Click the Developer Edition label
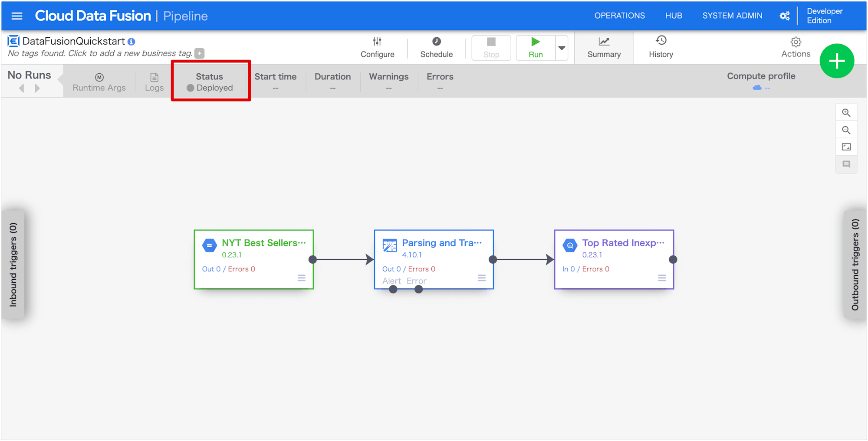This screenshot has width=868, height=441. coord(825,16)
